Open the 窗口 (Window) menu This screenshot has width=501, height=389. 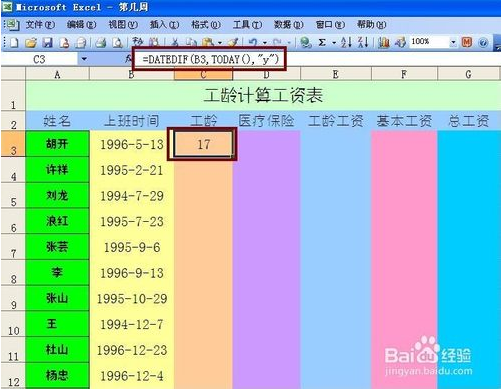pos(330,25)
